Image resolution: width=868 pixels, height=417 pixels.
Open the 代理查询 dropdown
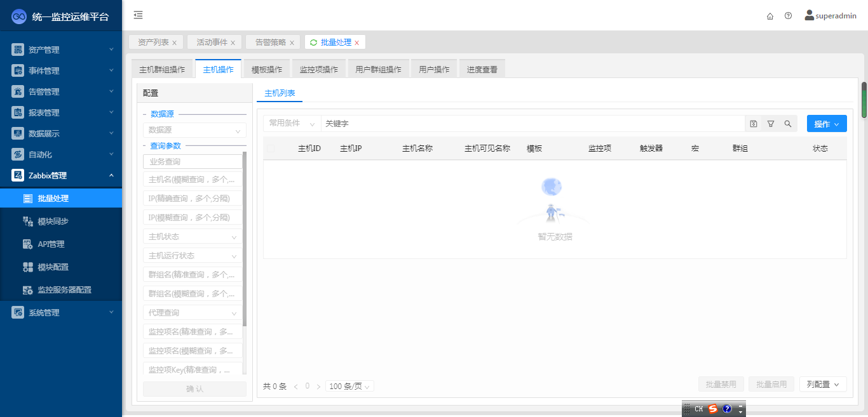(193, 313)
